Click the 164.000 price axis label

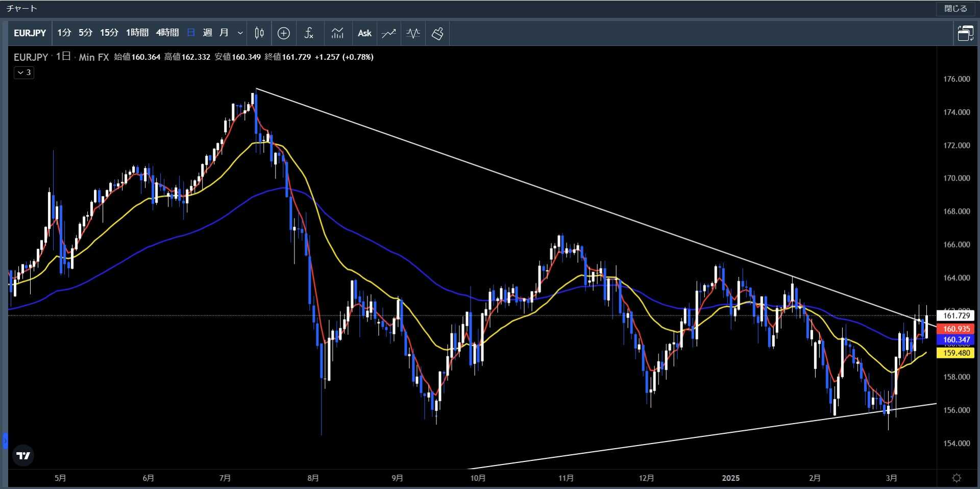957,278
